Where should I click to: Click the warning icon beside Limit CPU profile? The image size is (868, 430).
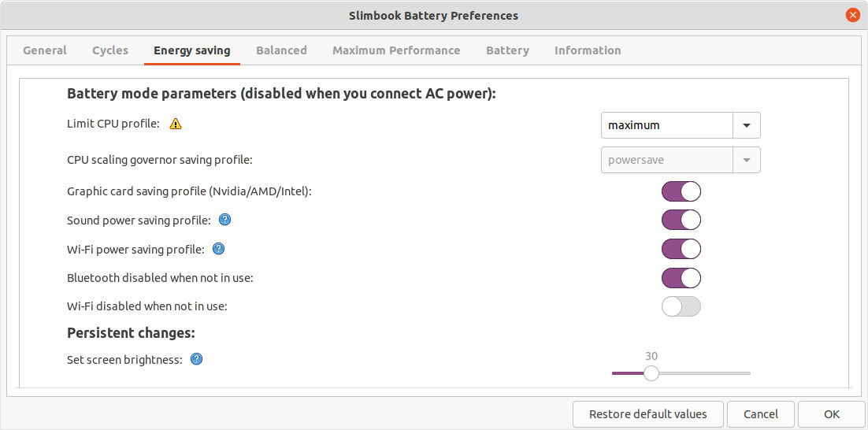(176, 124)
